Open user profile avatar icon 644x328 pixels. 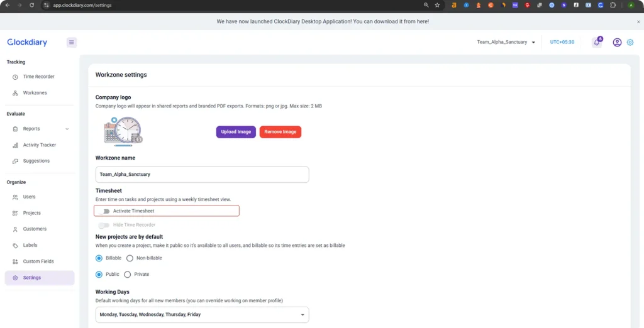pos(617,42)
